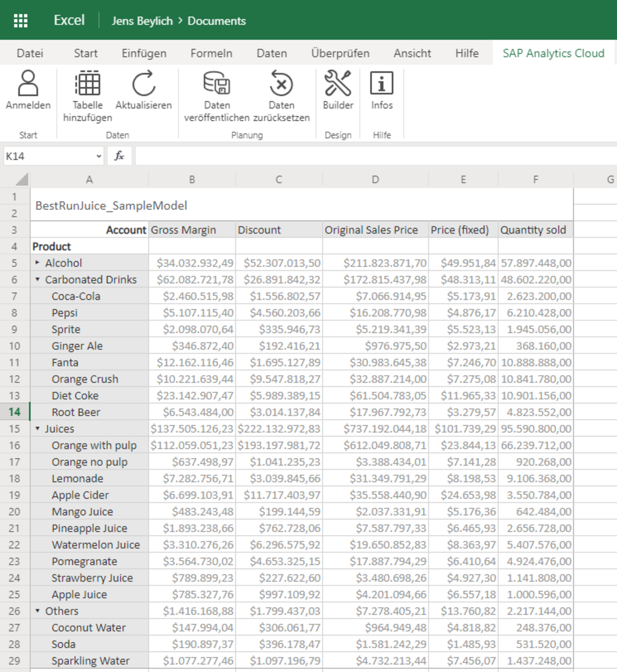
Task: Switch to the Daten tab
Action: (272, 53)
